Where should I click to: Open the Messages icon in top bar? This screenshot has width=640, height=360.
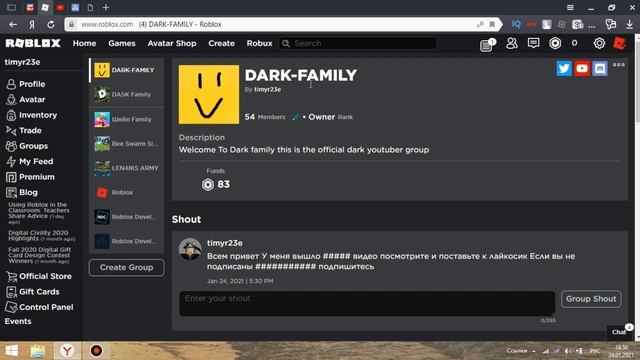pyautogui.click(x=533, y=43)
